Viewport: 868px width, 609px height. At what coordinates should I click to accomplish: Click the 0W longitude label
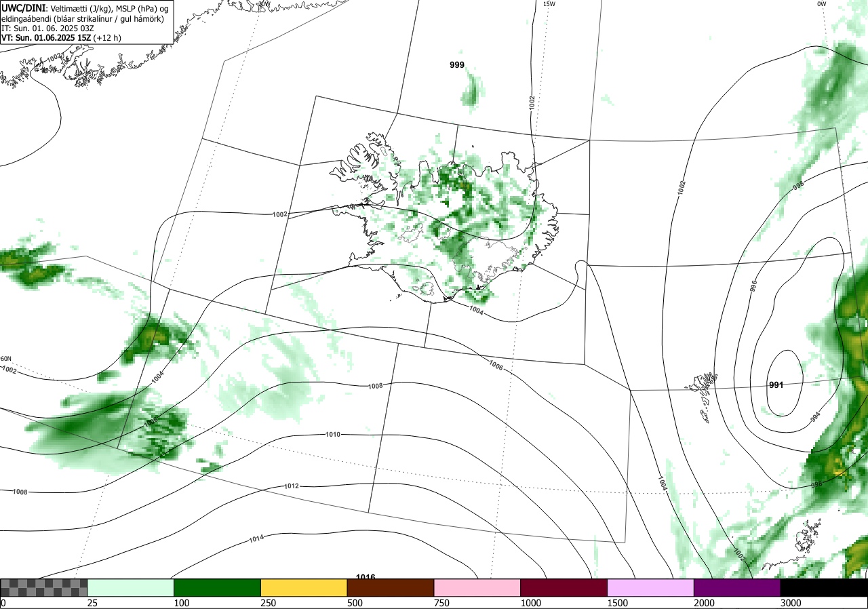[822, 4]
